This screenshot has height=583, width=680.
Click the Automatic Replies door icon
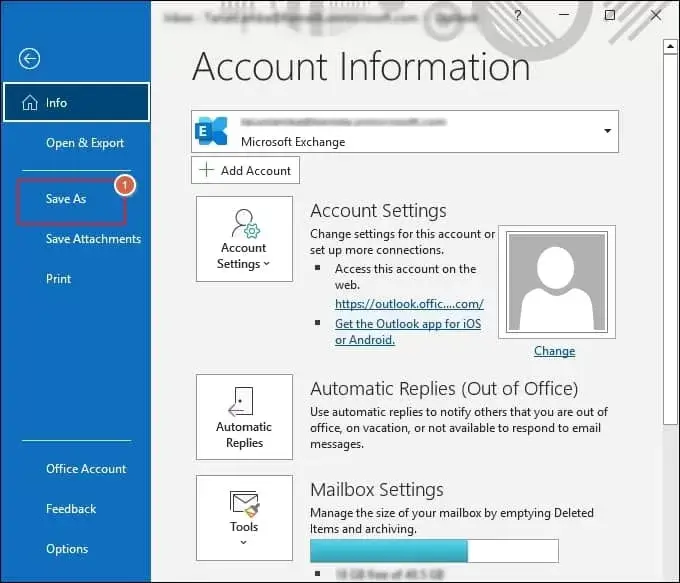click(241, 402)
